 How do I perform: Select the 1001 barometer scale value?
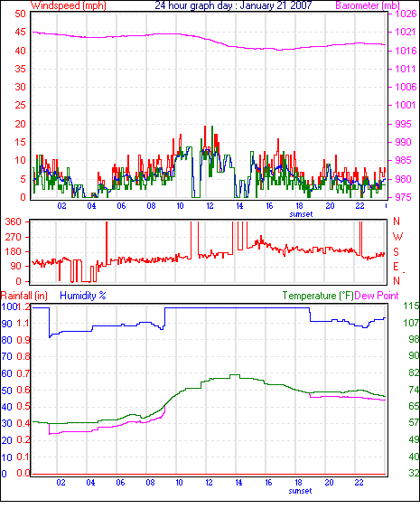(405, 105)
